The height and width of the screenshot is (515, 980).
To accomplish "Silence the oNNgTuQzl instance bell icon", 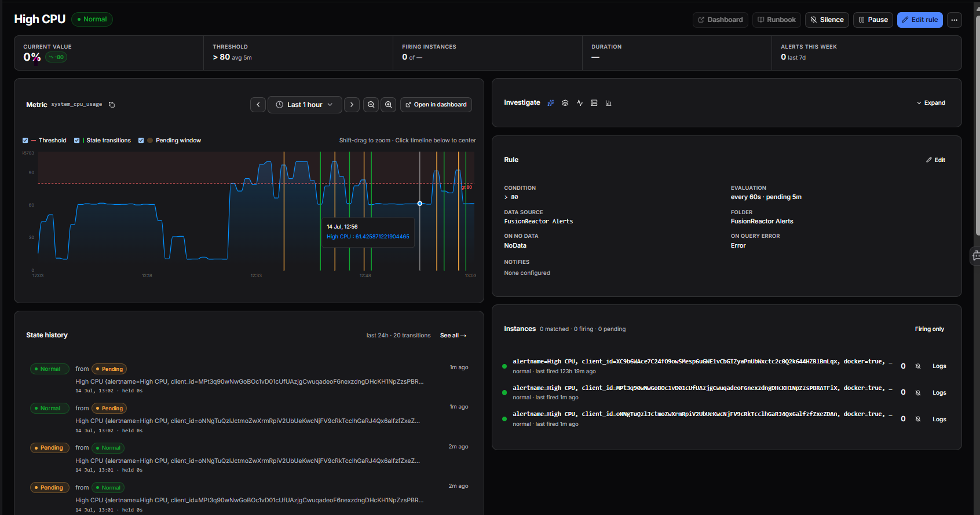I will (x=918, y=420).
